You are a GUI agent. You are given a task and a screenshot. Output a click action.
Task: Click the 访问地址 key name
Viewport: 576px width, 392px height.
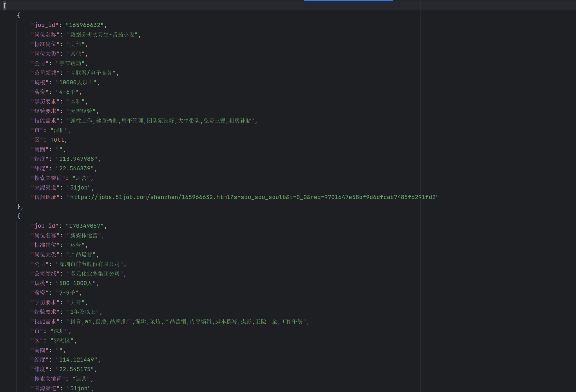tap(45, 197)
